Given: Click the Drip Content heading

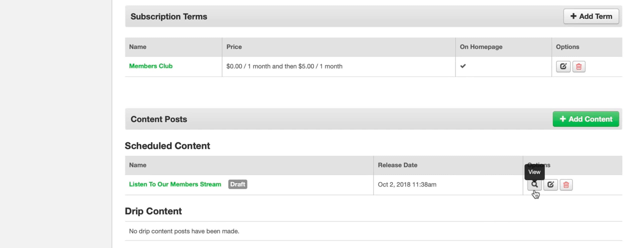Looking at the screenshot, I should pyautogui.click(x=153, y=211).
